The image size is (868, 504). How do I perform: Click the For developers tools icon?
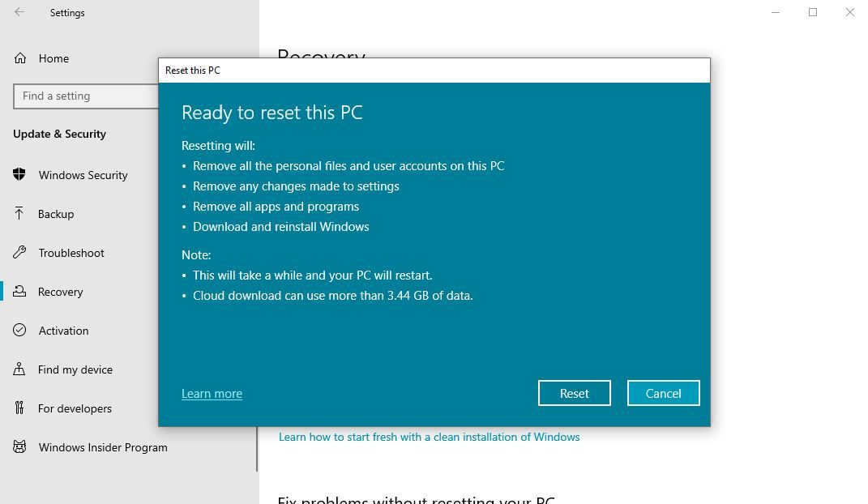[x=19, y=408]
